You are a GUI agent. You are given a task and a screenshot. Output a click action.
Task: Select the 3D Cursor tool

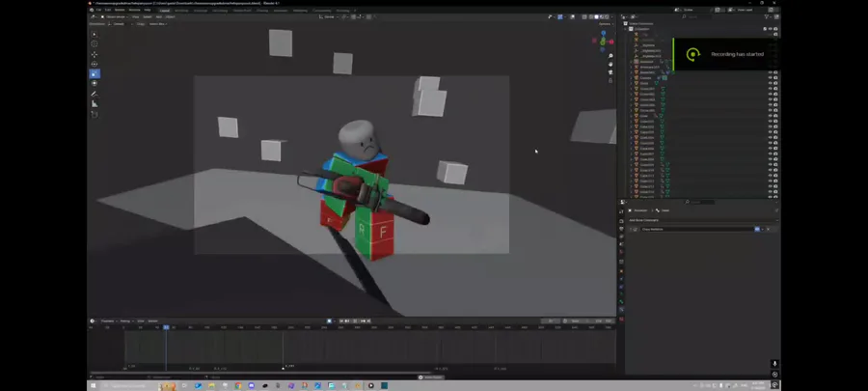(x=95, y=43)
